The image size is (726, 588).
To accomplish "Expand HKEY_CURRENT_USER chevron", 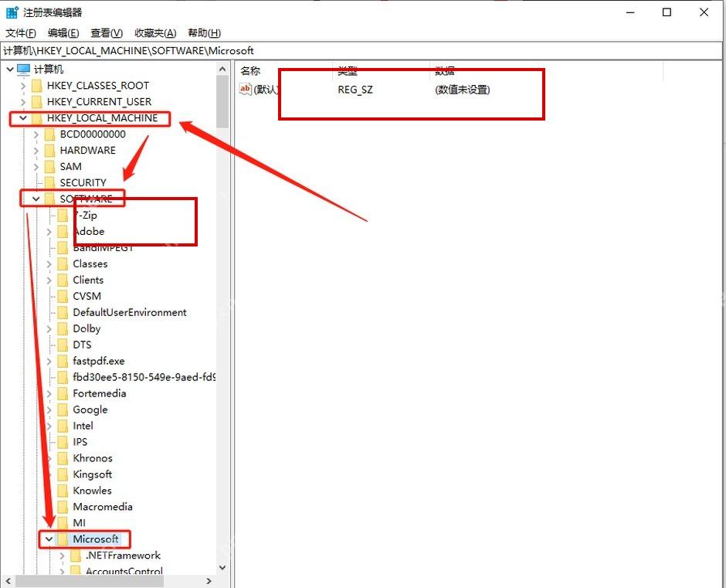I will (x=23, y=102).
